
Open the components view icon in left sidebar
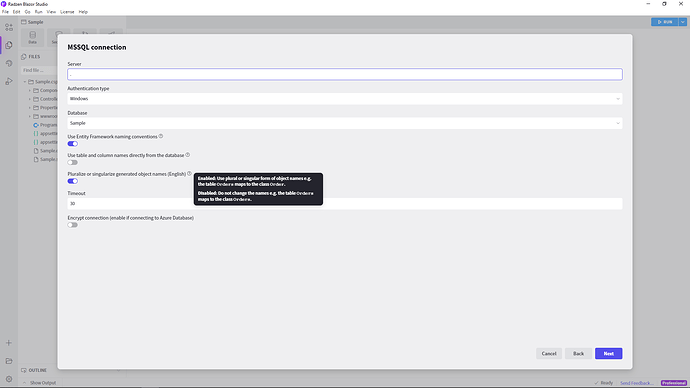9,27
